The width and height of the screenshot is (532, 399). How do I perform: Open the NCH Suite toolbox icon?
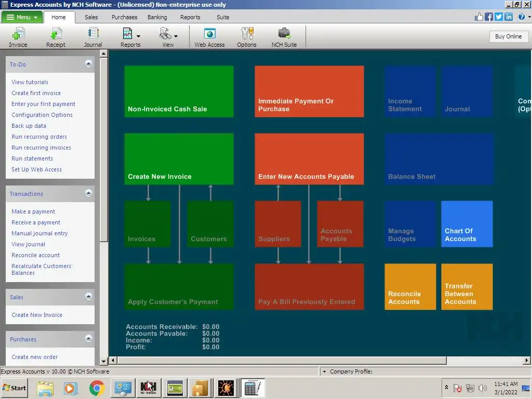(x=284, y=37)
